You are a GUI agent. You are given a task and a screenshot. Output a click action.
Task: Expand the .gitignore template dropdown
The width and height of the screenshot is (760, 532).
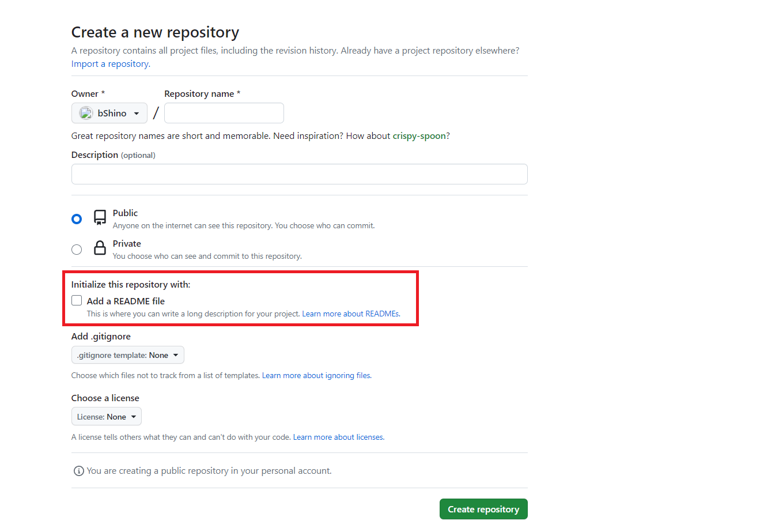coord(128,355)
